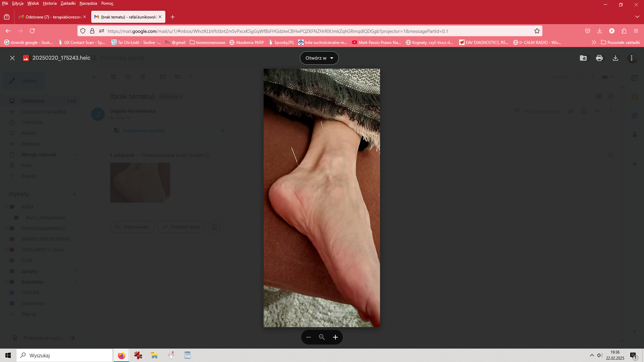Image resolution: width=644 pixels, height=362 pixels.
Task: List all tabs with the chevron
Action: (637, 17)
